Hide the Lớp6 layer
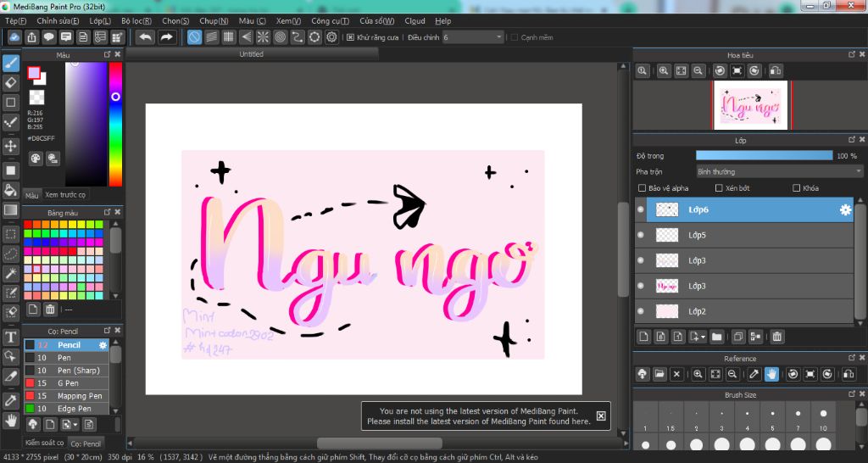The width and height of the screenshot is (868, 463). tap(641, 210)
